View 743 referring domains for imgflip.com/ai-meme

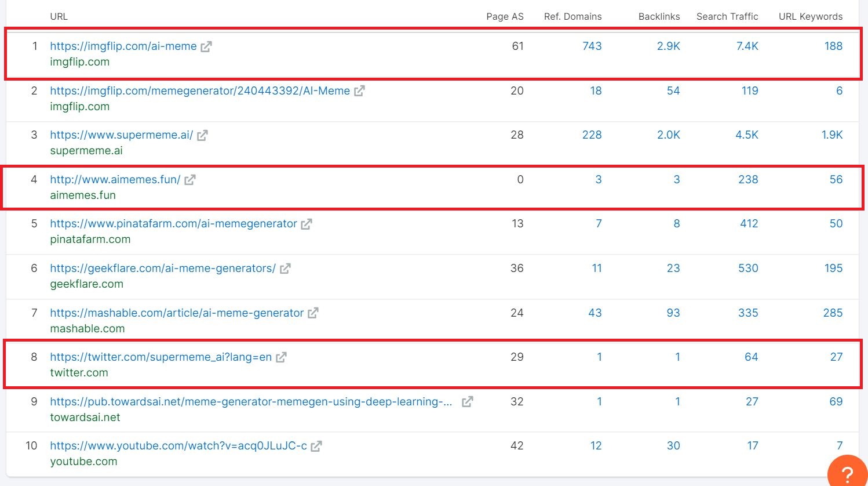coord(591,46)
